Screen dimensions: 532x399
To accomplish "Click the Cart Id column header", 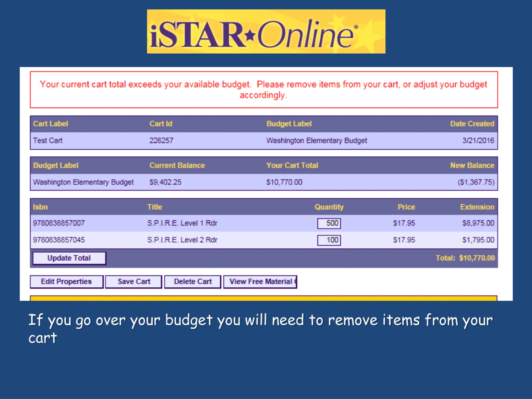I will tap(161, 124).
